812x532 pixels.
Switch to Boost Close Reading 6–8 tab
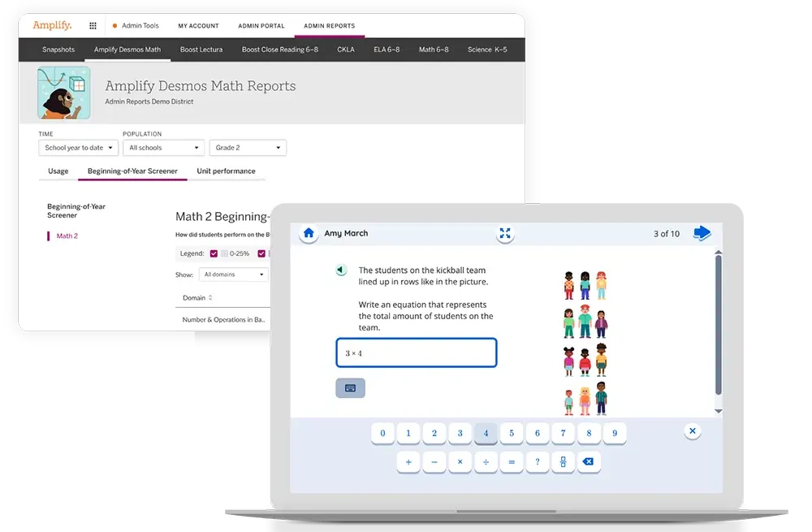click(x=280, y=50)
